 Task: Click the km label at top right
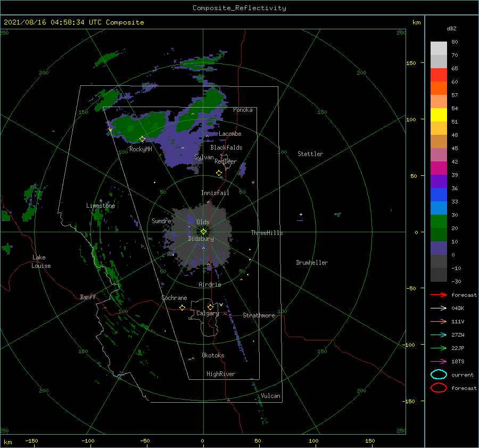coord(416,22)
